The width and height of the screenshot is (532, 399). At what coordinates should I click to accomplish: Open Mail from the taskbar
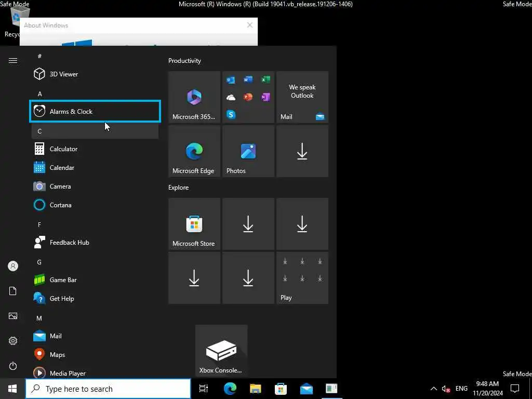pyautogui.click(x=307, y=389)
